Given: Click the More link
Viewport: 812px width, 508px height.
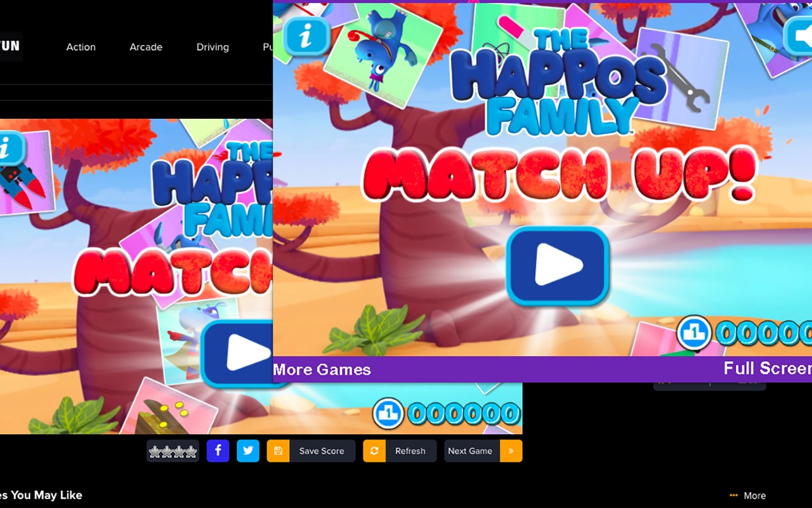Looking at the screenshot, I should (748, 496).
